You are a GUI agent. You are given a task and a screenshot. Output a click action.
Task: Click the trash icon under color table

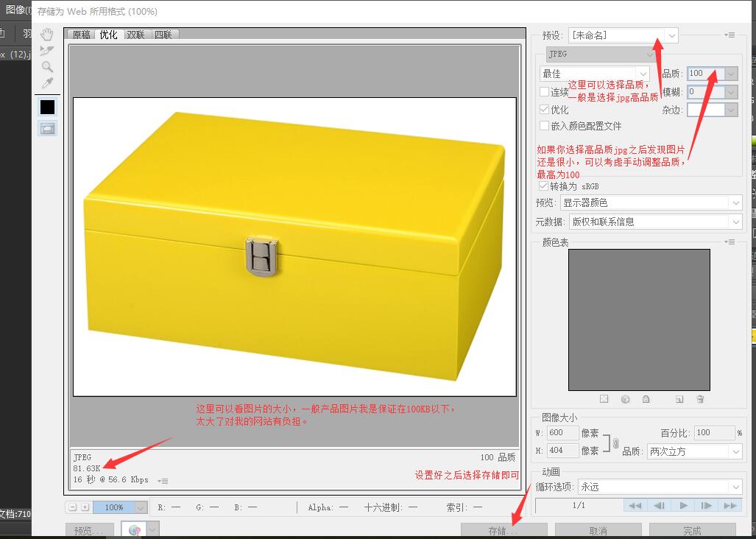click(700, 399)
